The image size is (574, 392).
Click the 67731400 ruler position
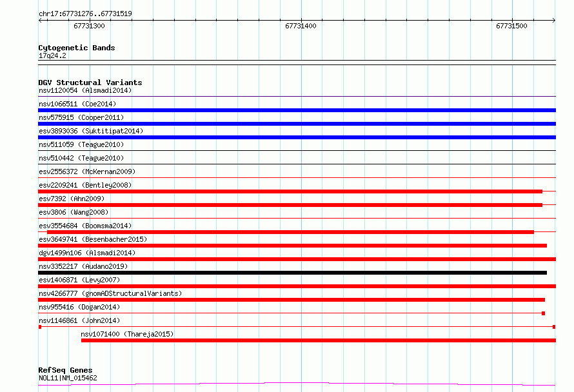(301, 26)
